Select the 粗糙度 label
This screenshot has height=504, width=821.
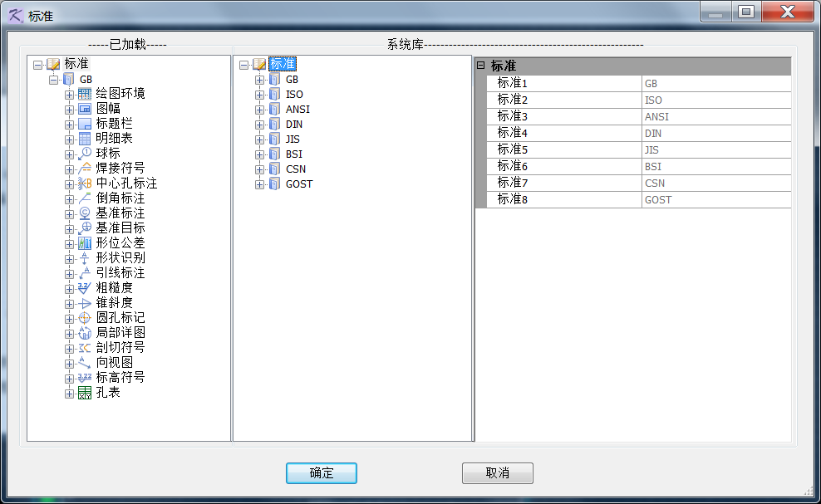click(114, 287)
